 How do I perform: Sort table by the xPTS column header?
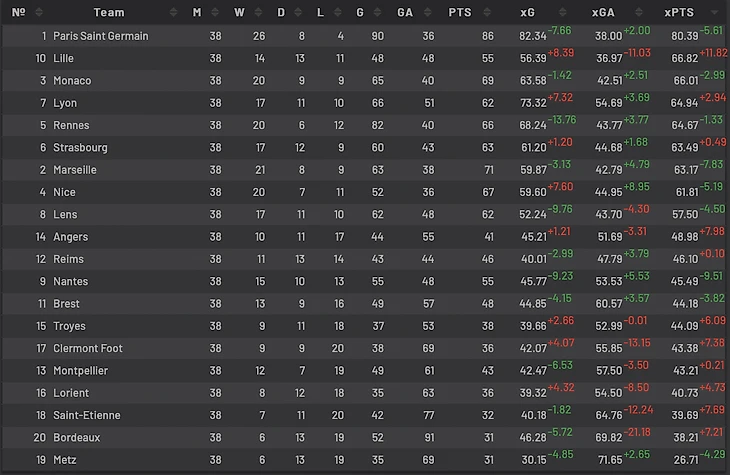(681, 13)
